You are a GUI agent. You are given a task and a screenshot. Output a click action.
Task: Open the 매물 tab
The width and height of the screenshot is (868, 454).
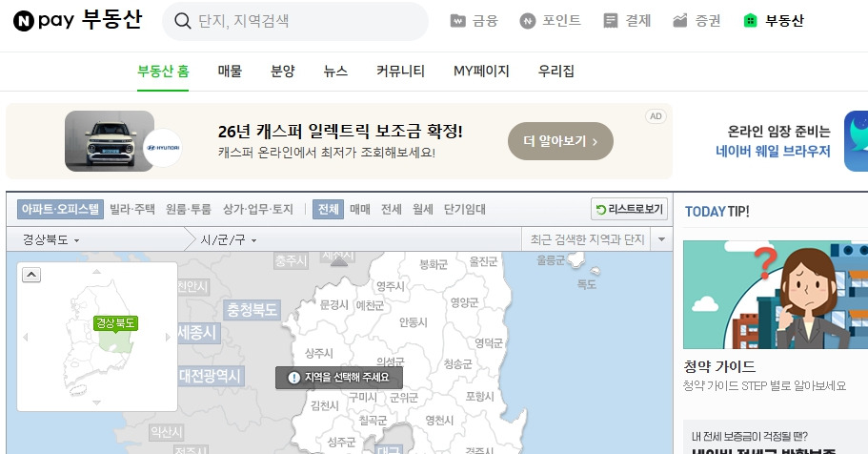point(230,71)
